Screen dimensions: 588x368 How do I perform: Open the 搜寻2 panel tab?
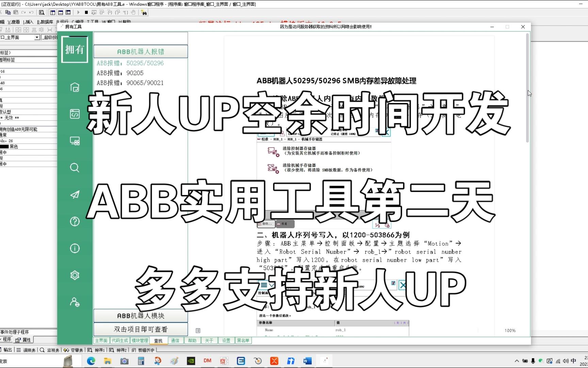(118, 350)
